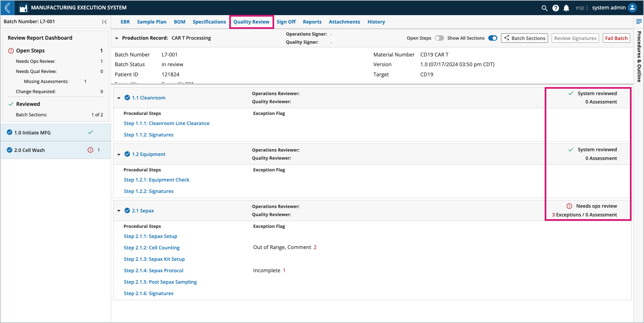Image resolution: width=644 pixels, height=323 pixels.
Task: Click the red alert icon beside Open Steps
Action: [x=11, y=51]
